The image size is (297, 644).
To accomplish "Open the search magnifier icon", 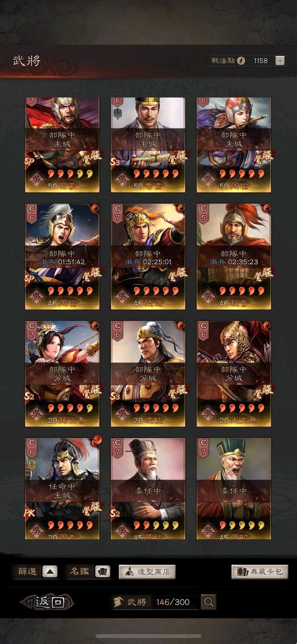I will pyautogui.click(x=209, y=602).
